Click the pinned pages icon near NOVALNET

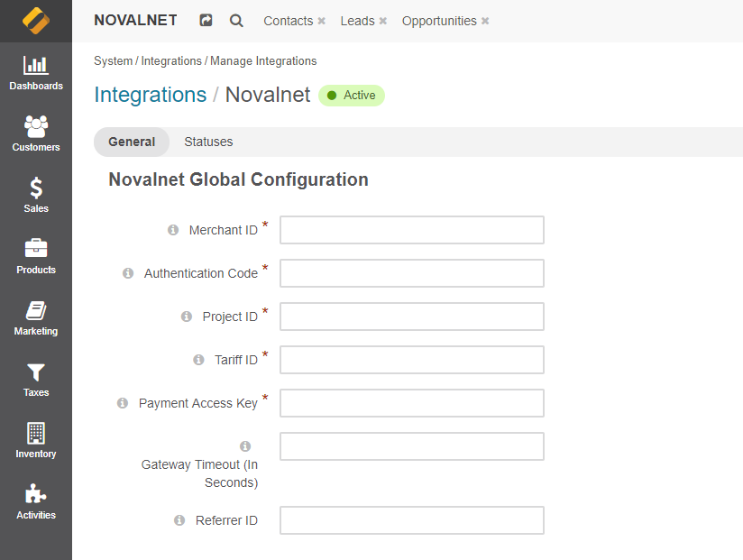[206, 19]
